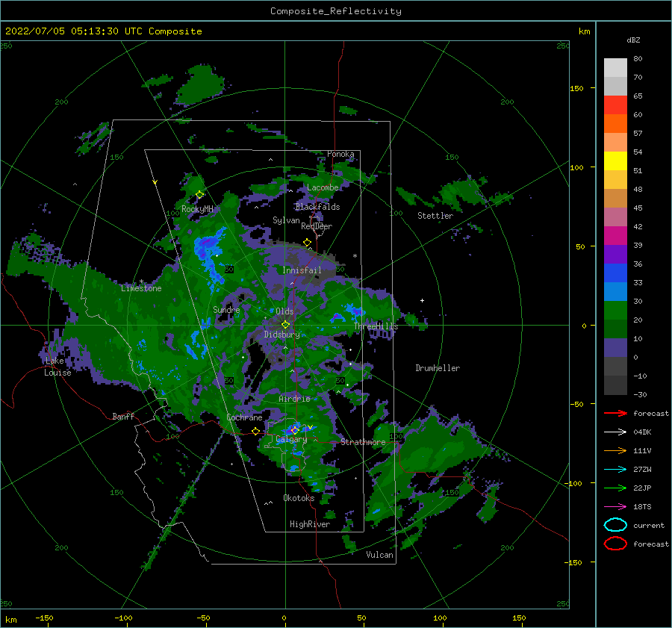Click the RedDeer city label
Screen dimensions: 672x628
(x=317, y=226)
